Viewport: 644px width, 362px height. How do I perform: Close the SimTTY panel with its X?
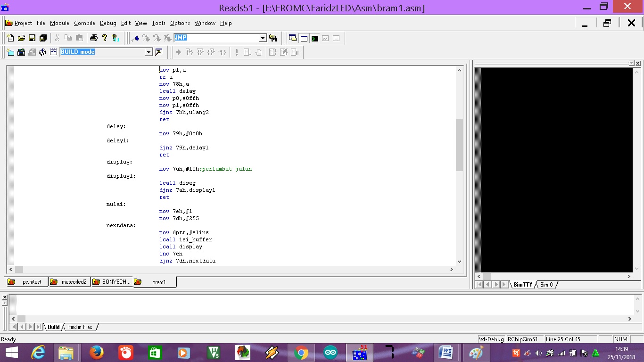(x=638, y=63)
